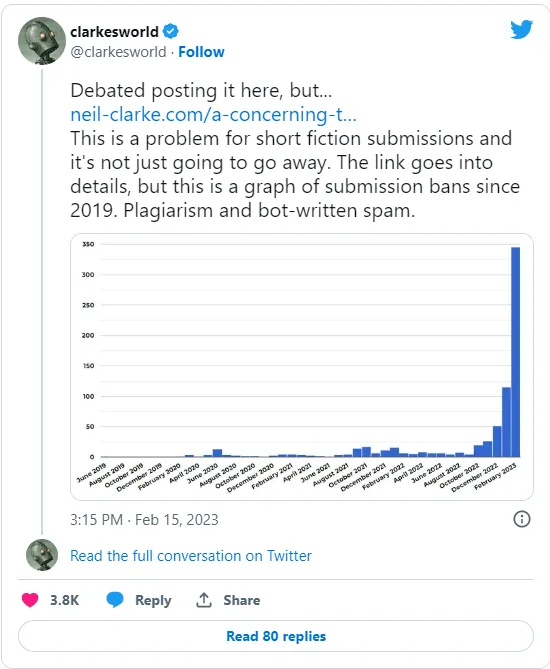Screen dimensions: 550x669
Task: Like the tweet with the pink heart icon
Action: click(30, 600)
